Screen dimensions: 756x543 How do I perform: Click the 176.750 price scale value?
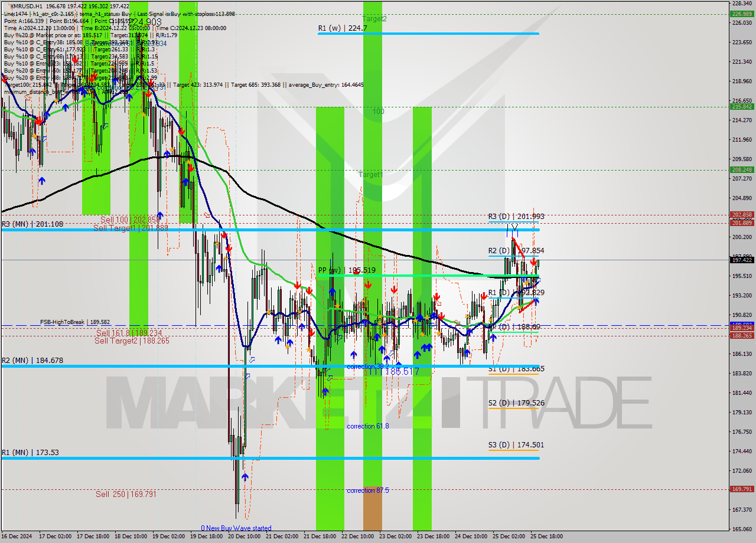742,431
